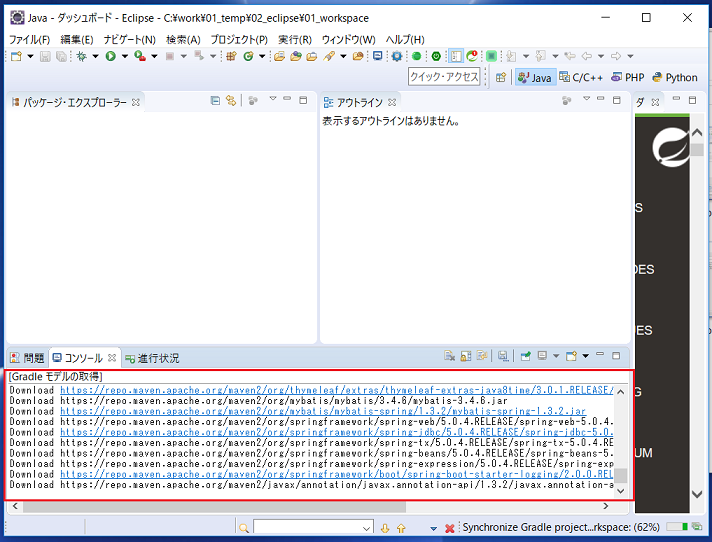Open the 実行(R) menu
Viewport: 712px width, 542px height.
pyautogui.click(x=295, y=40)
